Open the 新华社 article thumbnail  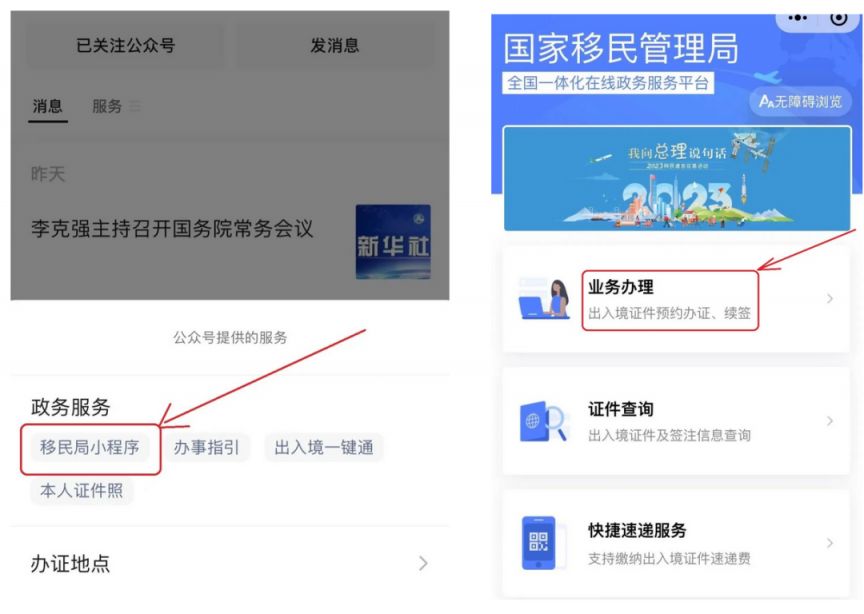click(x=393, y=242)
